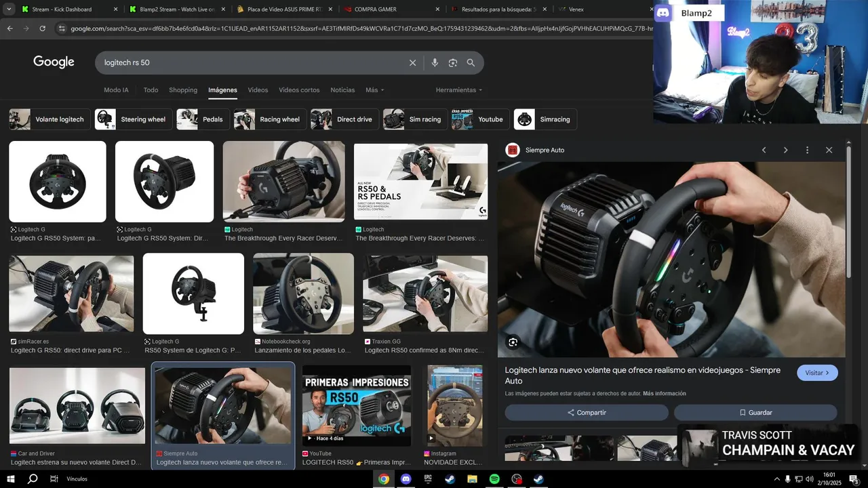868x488 pixels.
Task: Open the Logitech lanza nuevo volante title link
Action: (643, 375)
